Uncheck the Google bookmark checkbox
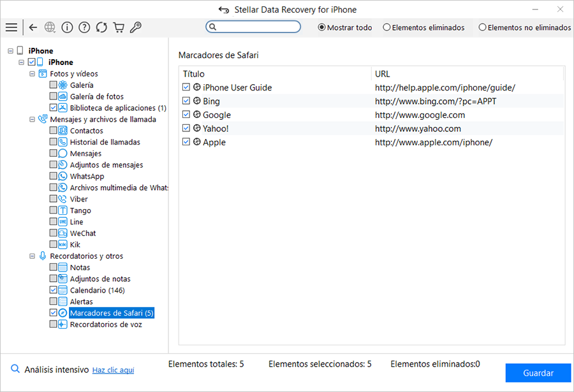574x392 pixels. pos(186,115)
